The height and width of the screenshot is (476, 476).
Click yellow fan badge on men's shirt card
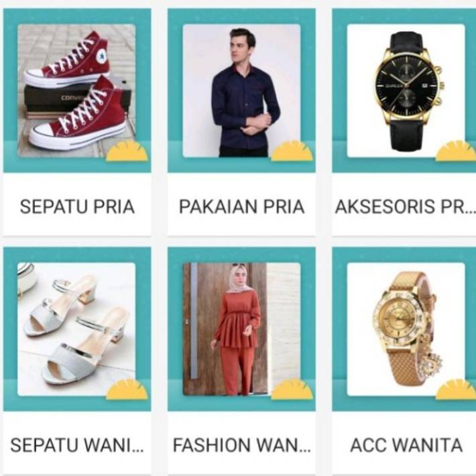(x=292, y=151)
